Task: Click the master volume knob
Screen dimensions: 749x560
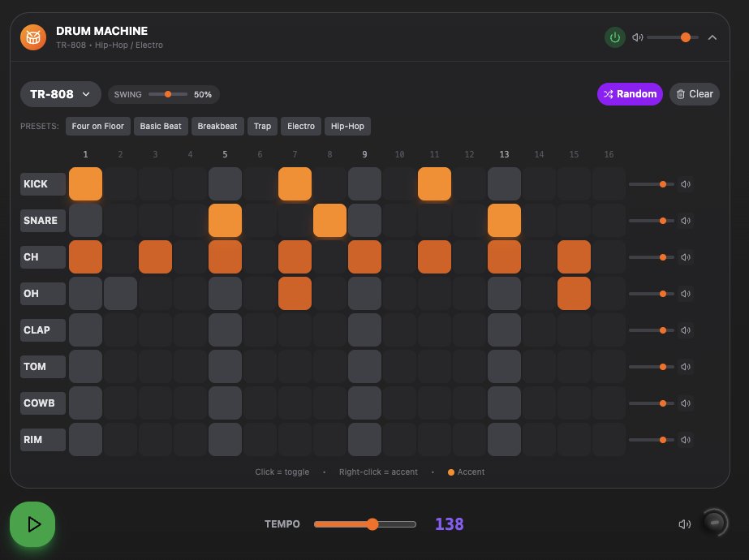Action: [715, 523]
